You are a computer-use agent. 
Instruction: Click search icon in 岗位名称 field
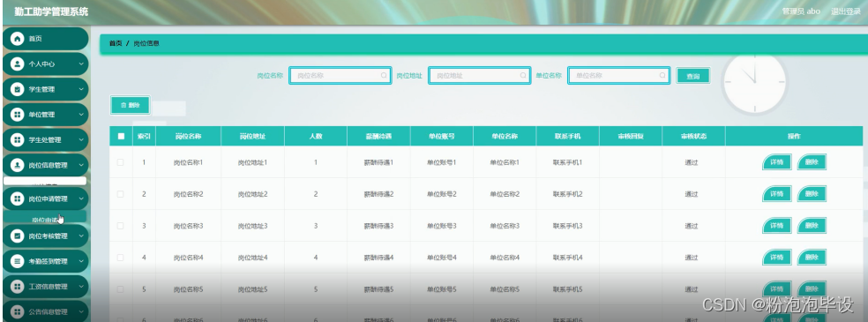point(385,75)
